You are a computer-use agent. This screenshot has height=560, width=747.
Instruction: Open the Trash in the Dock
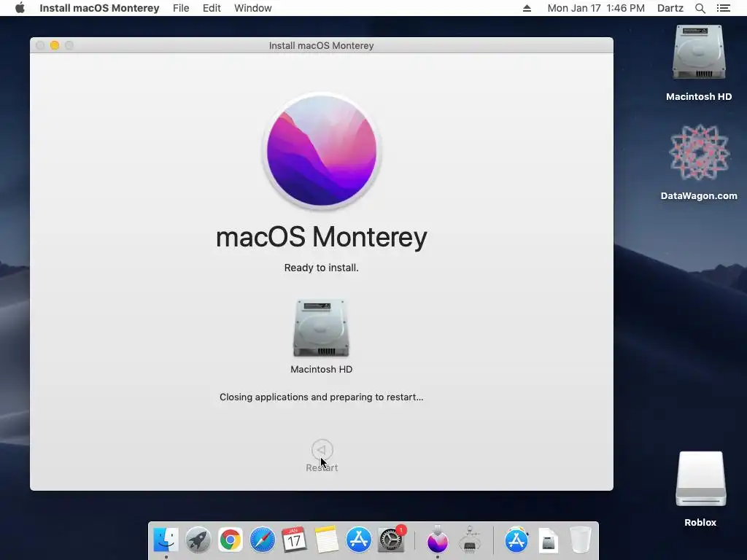(x=580, y=540)
